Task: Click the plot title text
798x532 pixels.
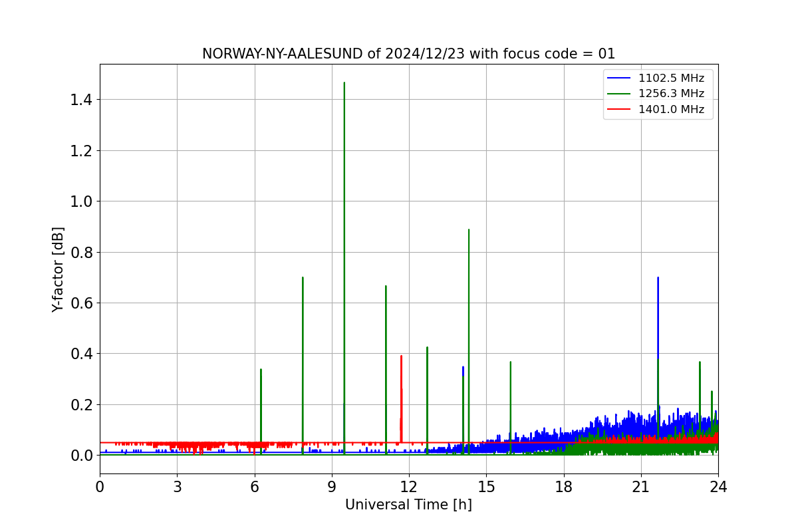Action: tap(408, 54)
